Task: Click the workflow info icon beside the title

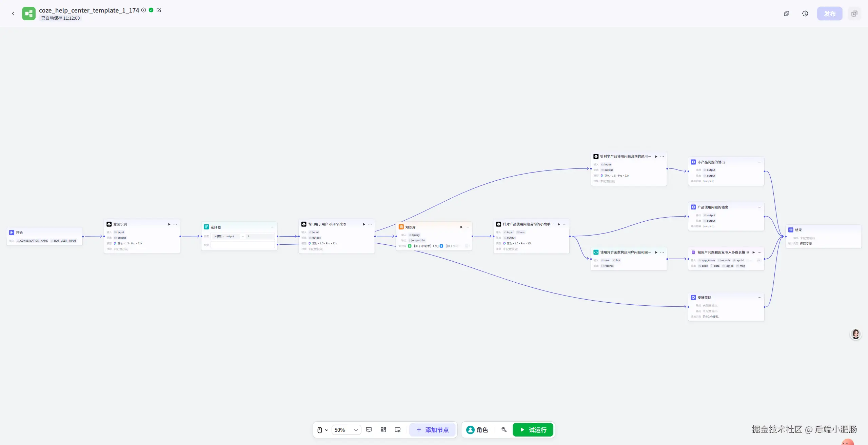Action: tap(144, 10)
